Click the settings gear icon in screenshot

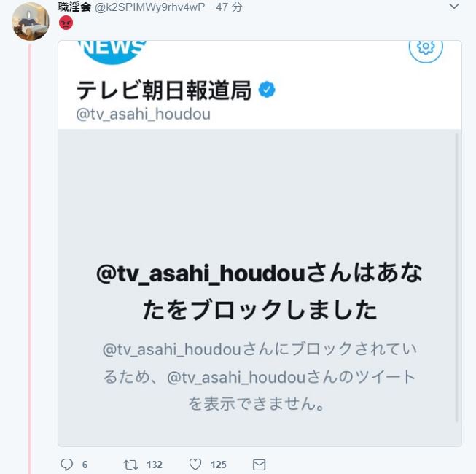(x=426, y=47)
